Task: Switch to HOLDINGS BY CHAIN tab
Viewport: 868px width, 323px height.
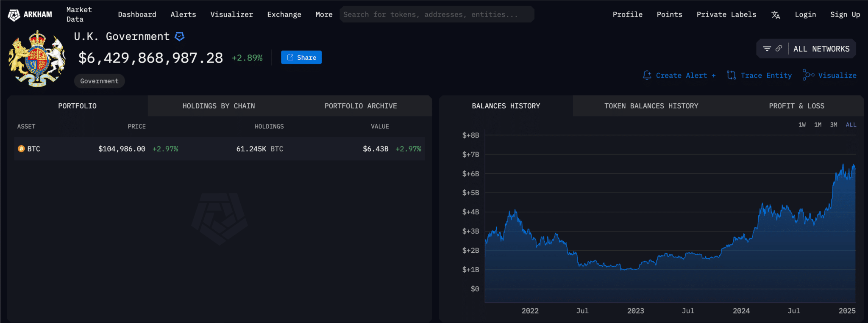Action: [x=219, y=106]
